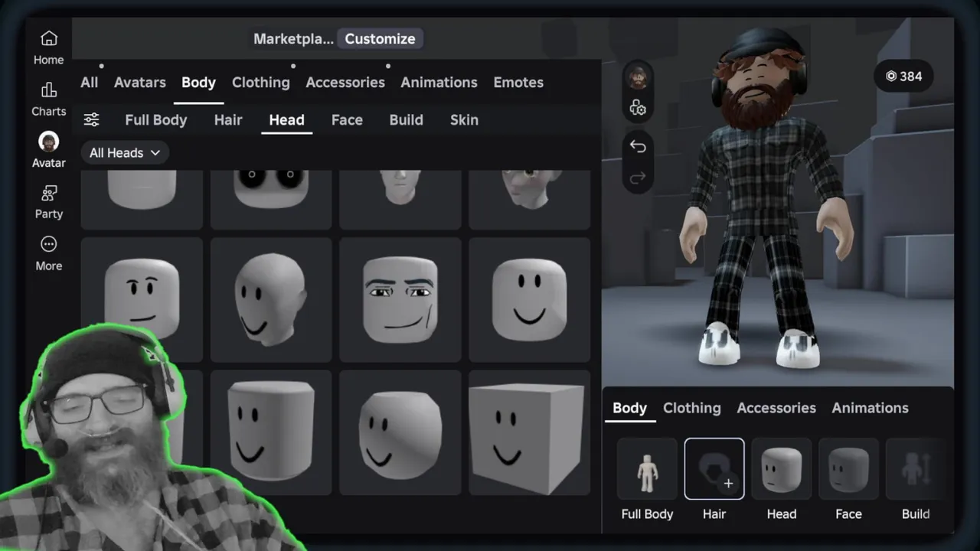Open More options in sidebar
980x551 pixels.
click(48, 253)
